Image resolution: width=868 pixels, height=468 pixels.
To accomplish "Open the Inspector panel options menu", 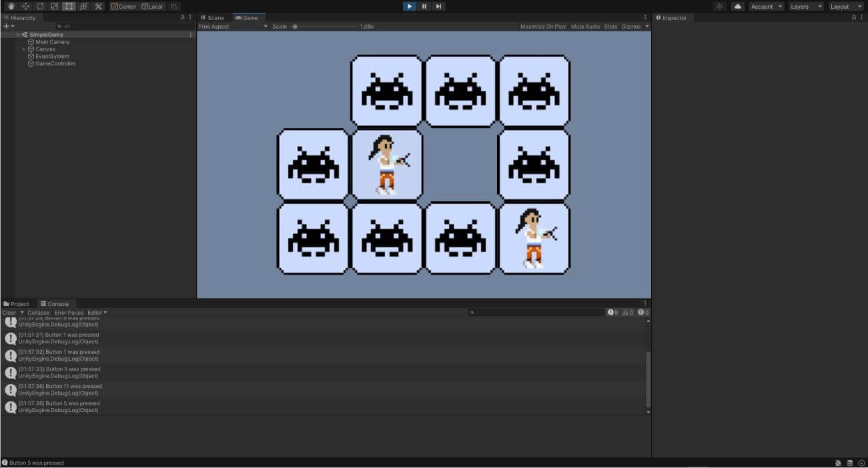I will [x=861, y=17].
